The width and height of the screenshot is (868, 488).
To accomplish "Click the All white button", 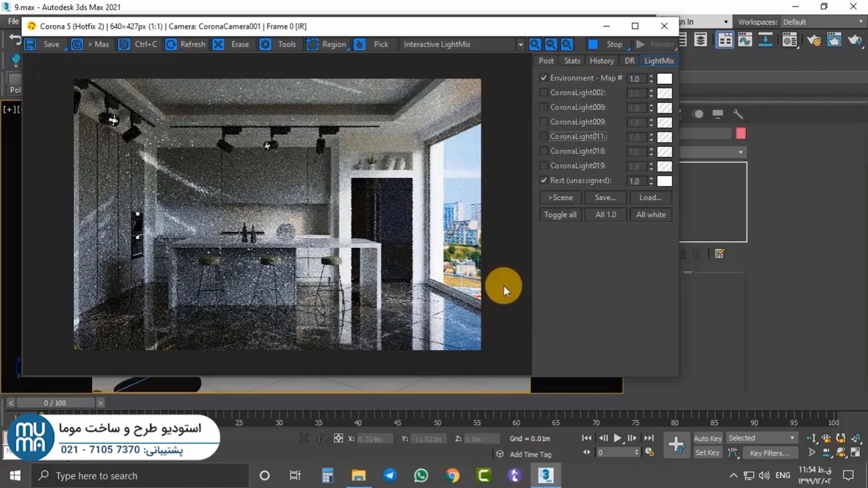I will 650,215.
